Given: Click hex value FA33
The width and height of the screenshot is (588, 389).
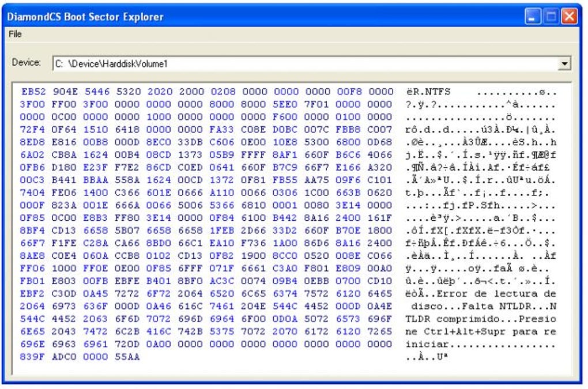Looking at the screenshot, I should pos(223,130).
